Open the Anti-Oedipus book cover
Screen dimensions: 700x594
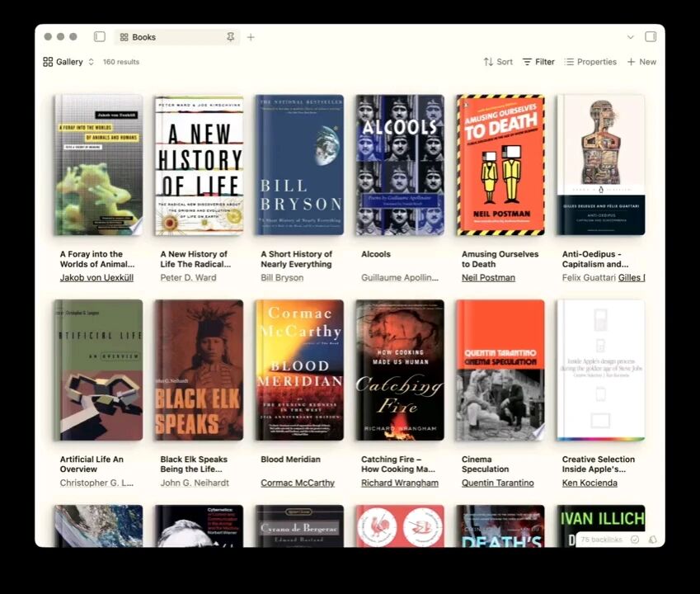click(601, 165)
